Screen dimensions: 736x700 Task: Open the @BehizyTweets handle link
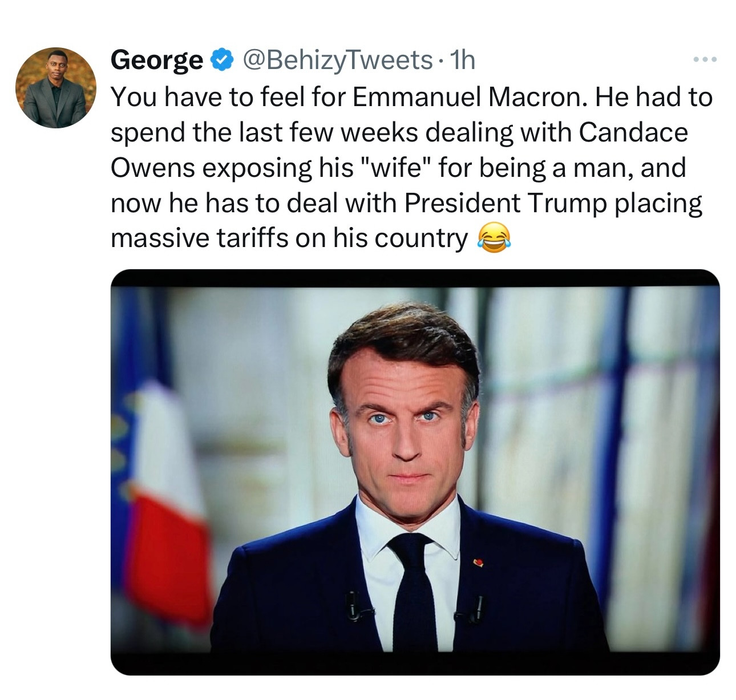point(338,59)
